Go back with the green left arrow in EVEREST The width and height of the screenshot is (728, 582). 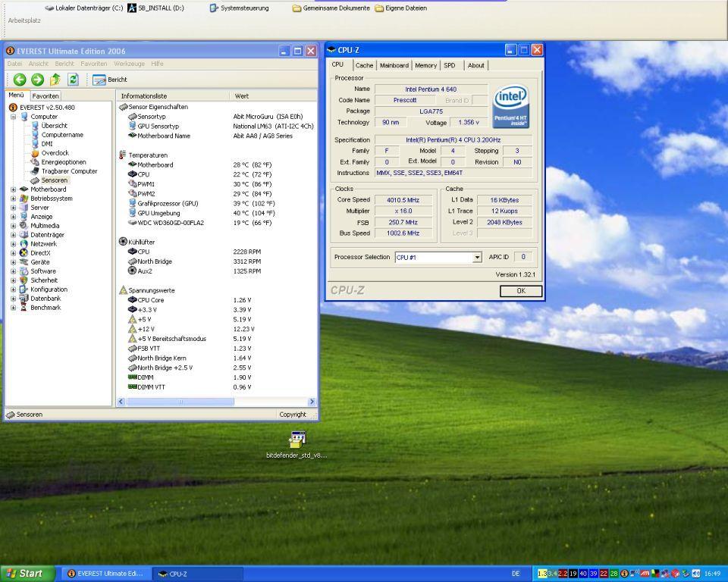(x=20, y=80)
